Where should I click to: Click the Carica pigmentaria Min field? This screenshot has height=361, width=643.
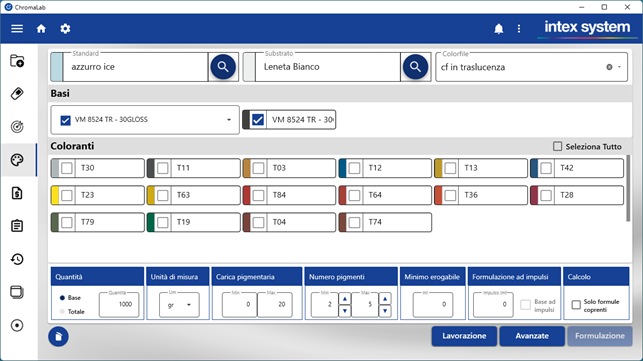[239, 304]
